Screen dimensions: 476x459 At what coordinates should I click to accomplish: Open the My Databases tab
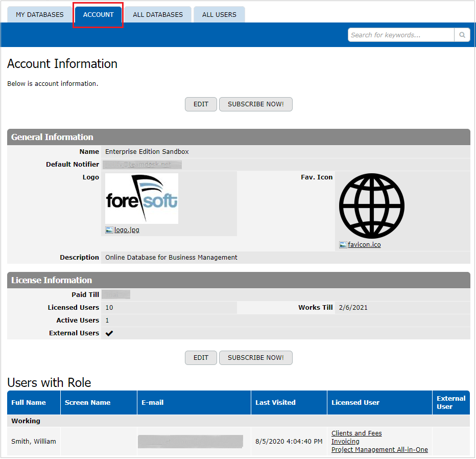point(40,15)
